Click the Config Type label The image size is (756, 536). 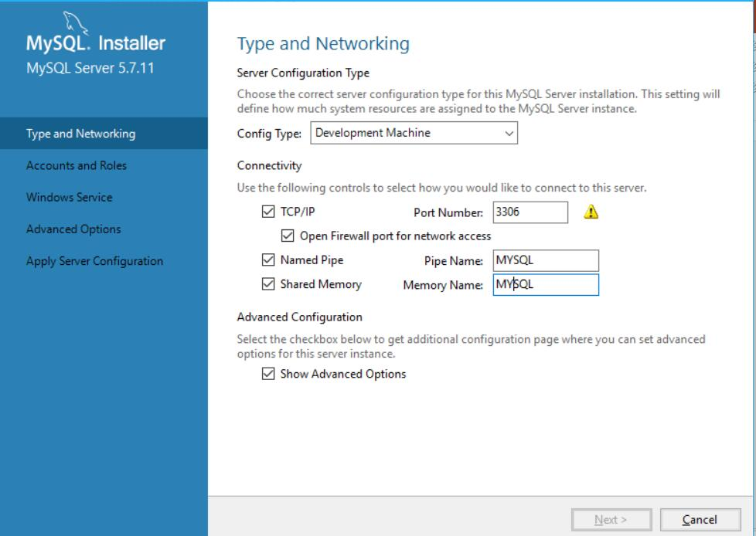(269, 134)
